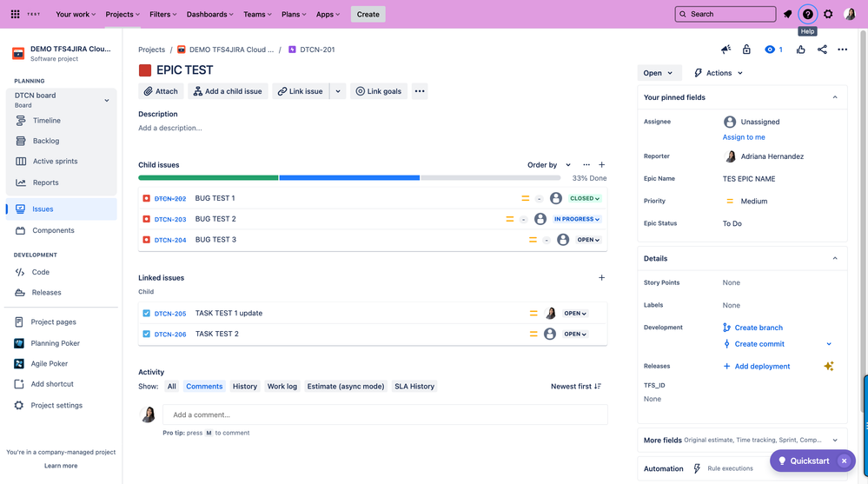Click the AI sparkle icon next to Releases
Viewport: 868px width, 484px height.
point(829,366)
